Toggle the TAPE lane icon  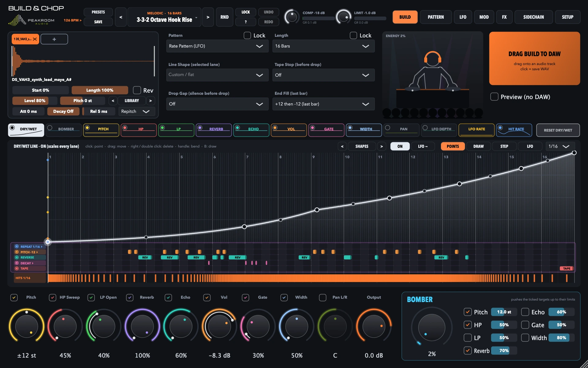coord(17,269)
